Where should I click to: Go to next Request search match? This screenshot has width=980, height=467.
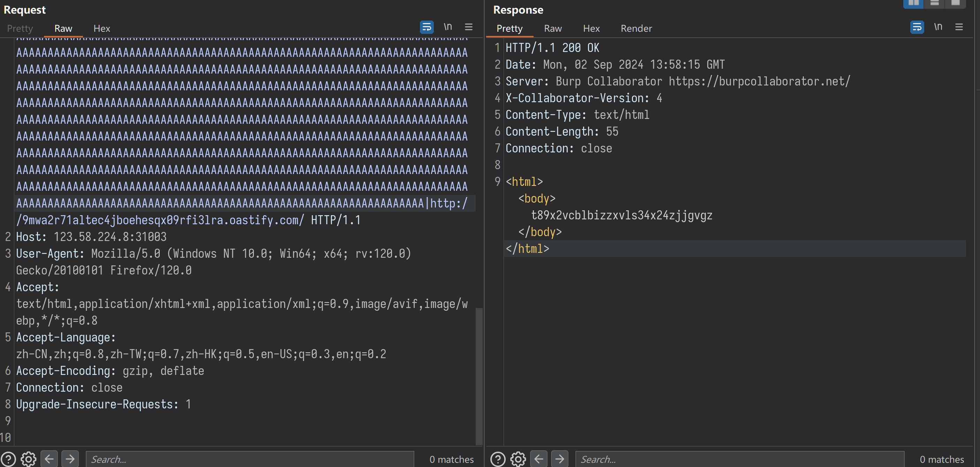[x=70, y=459]
